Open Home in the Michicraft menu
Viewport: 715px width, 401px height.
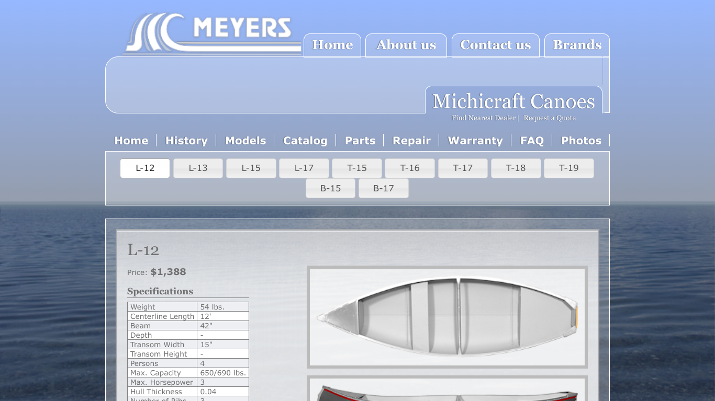coord(131,141)
